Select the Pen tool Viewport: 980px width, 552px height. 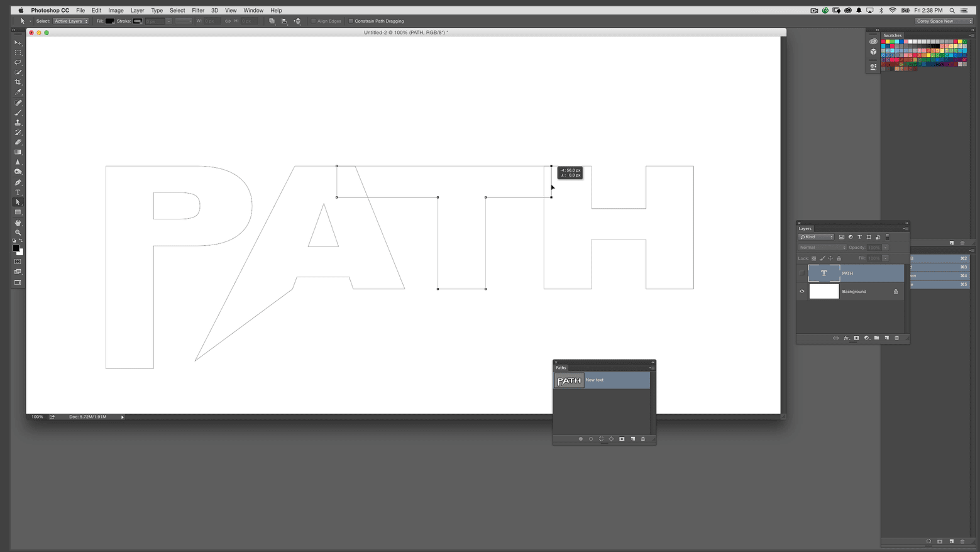pyautogui.click(x=18, y=182)
